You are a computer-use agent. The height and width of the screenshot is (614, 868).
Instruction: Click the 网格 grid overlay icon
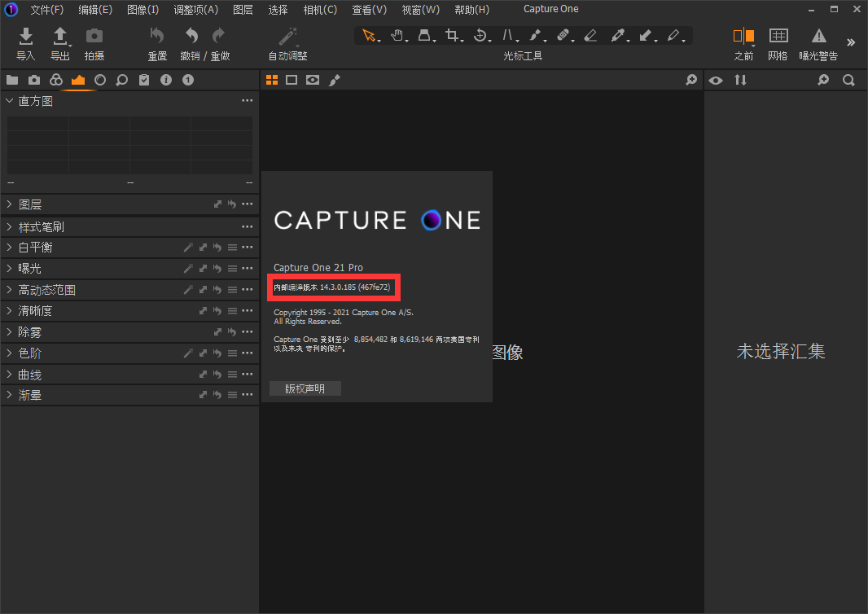778,36
